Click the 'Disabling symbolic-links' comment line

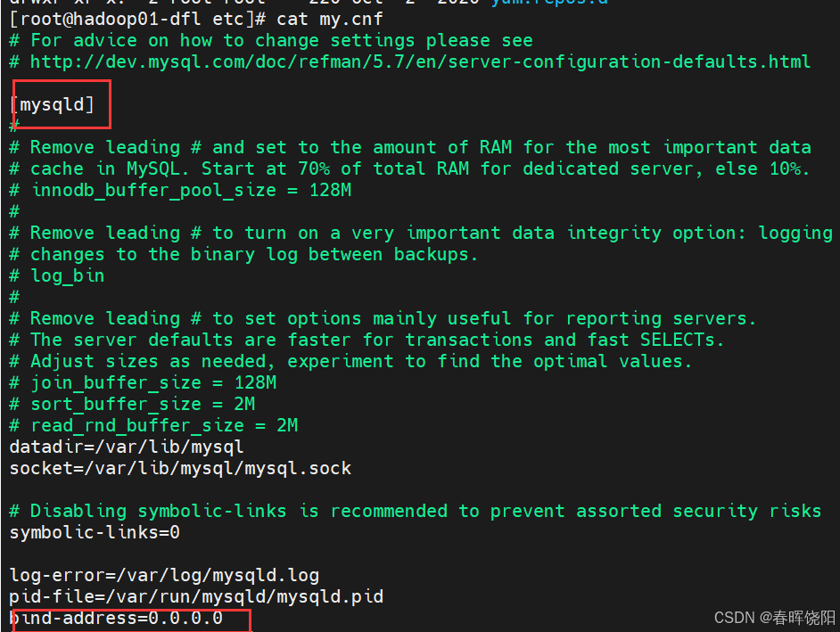[416, 511]
